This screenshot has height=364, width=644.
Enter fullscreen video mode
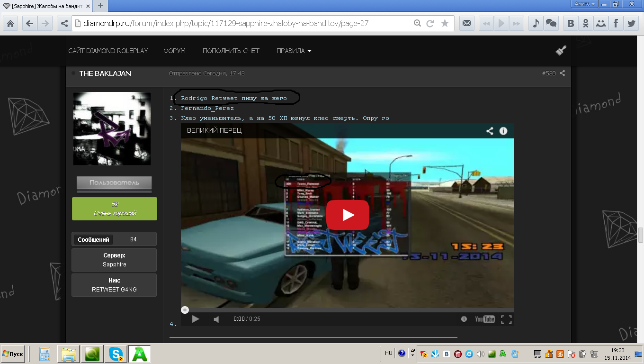[x=506, y=319]
